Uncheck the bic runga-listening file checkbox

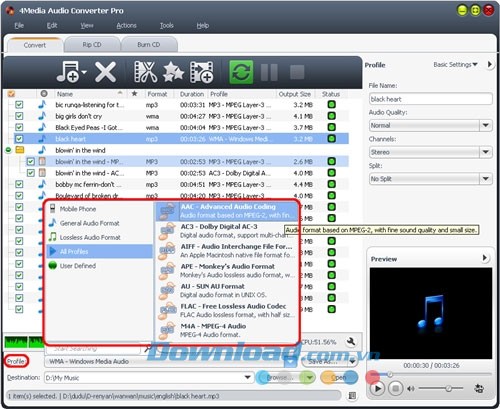pyautogui.click(x=19, y=105)
